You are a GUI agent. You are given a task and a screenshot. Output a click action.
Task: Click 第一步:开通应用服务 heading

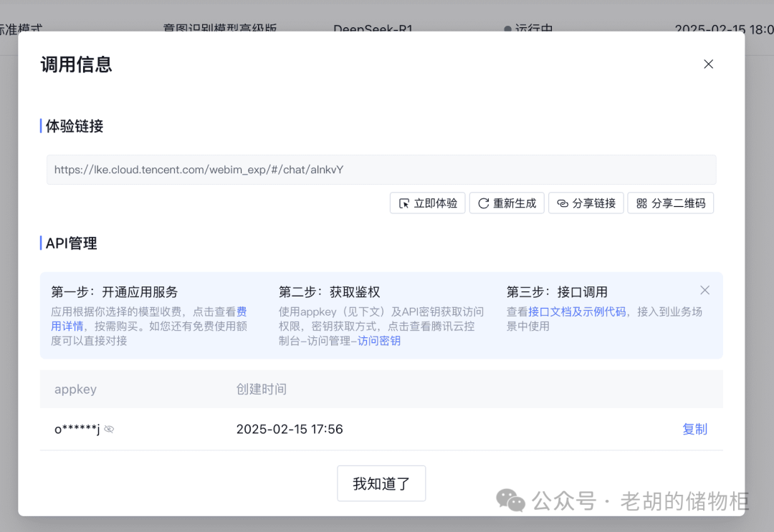pos(115,292)
